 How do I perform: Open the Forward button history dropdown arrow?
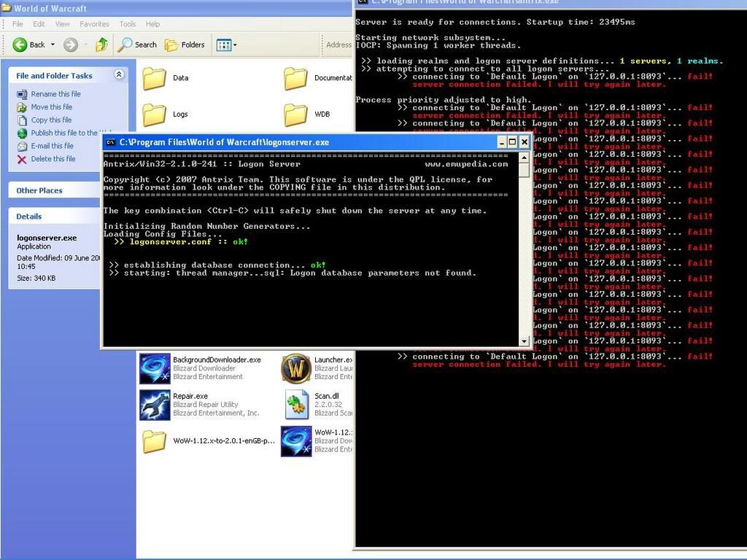pyautogui.click(x=85, y=44)
